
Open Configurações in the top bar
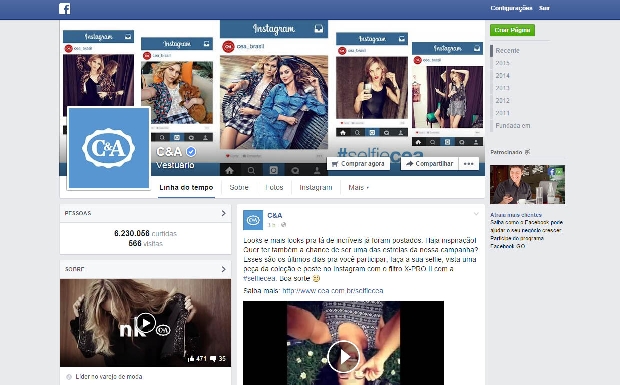(511, 8)
